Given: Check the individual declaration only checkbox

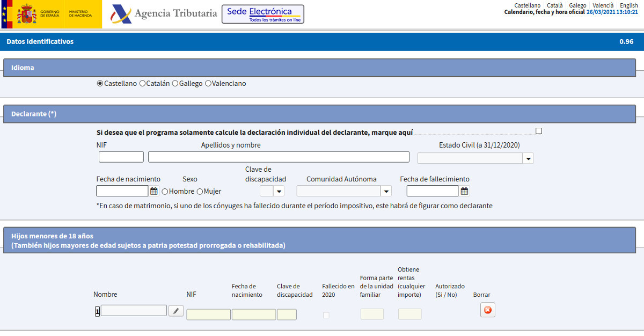Looking at the screenshot, I should [x=539, y=131].
